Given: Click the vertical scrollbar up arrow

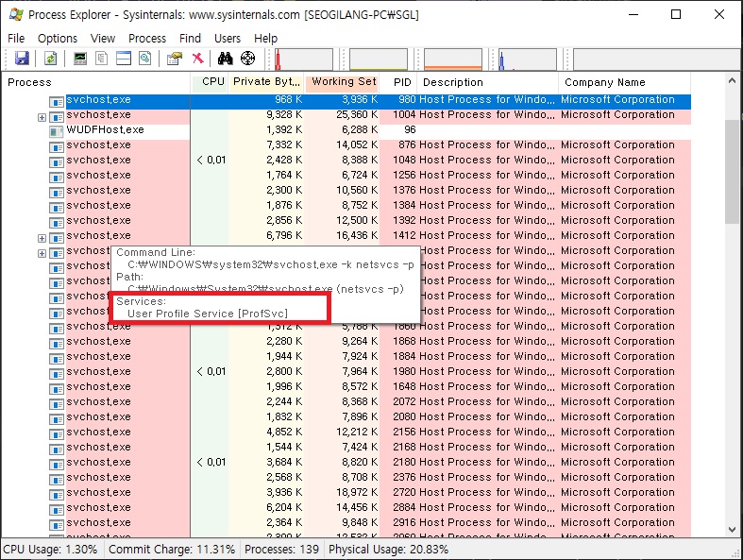Looking at the screenshot, I should click(732, 81).
